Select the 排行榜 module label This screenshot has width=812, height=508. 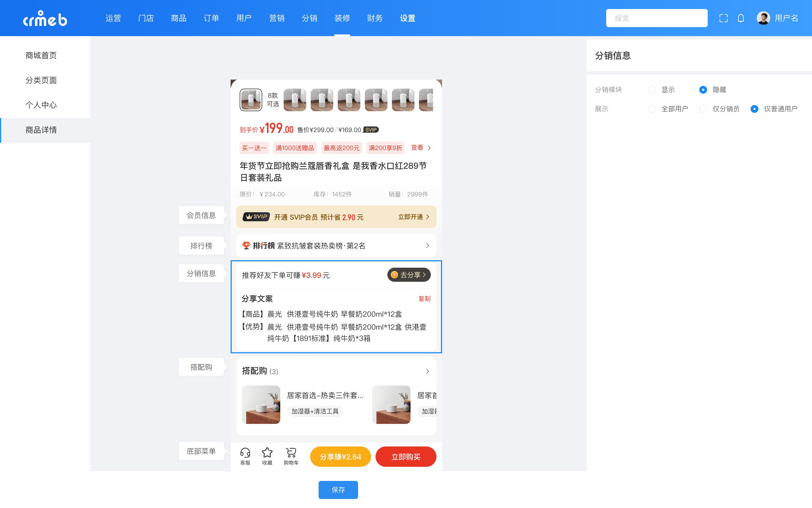201,246
